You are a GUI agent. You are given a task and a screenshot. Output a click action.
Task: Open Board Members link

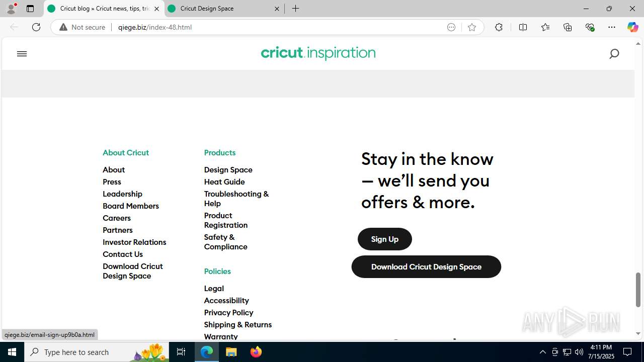[x=131, y=206]
